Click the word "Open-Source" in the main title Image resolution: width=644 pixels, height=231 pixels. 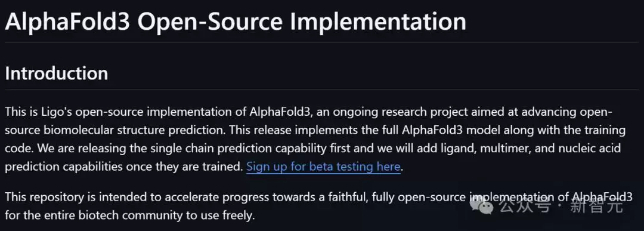[x=210, y=21]
